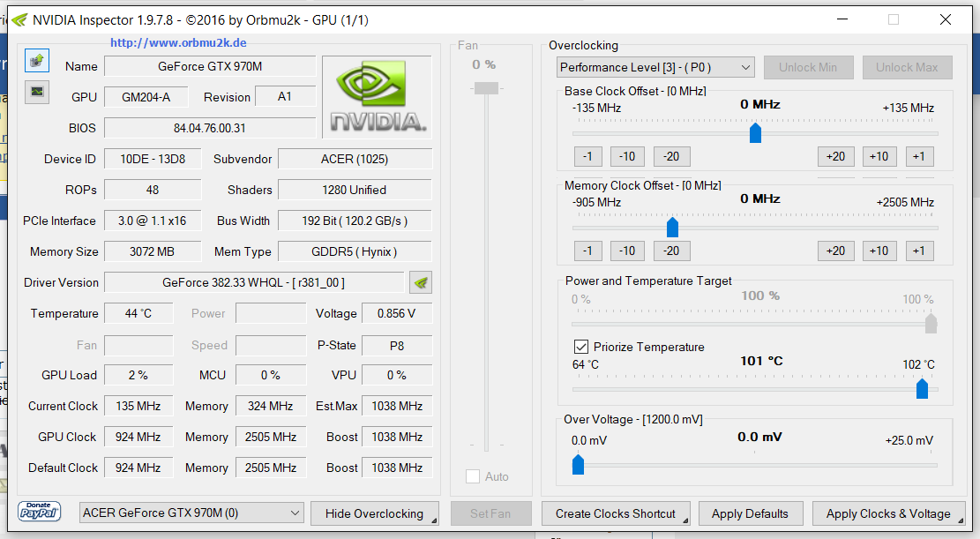Viewport: 980px width, 539px height.
Task: Increase memory clock offset by 1
Action: tap(919, 251)
